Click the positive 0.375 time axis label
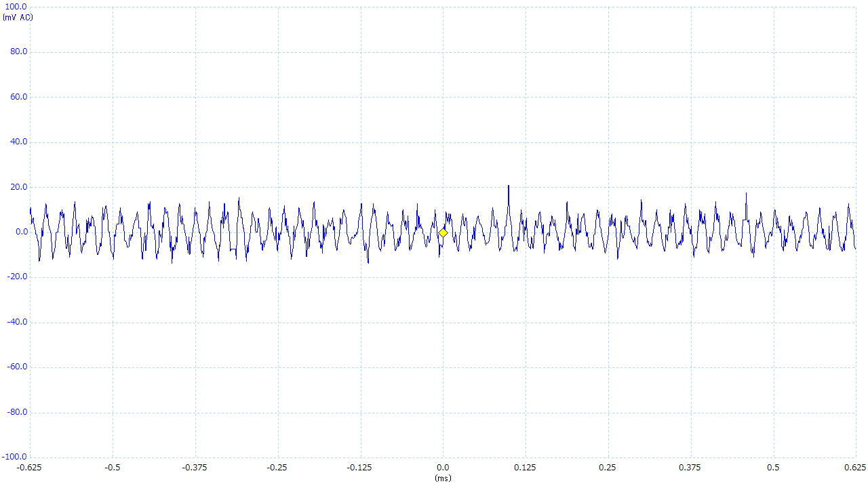This screenshot has height=488, width=868. coord(690,468)
